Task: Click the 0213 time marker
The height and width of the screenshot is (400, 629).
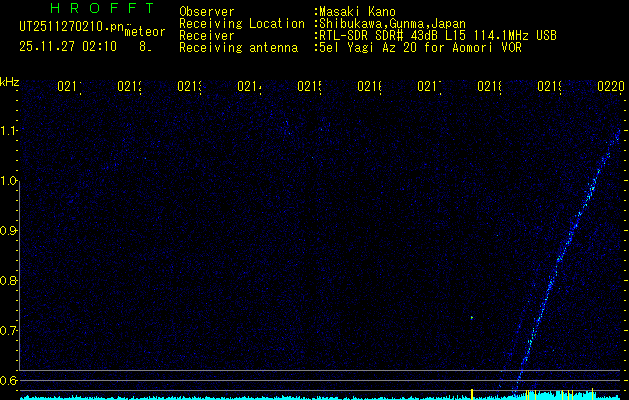Action: coord(189,86)
